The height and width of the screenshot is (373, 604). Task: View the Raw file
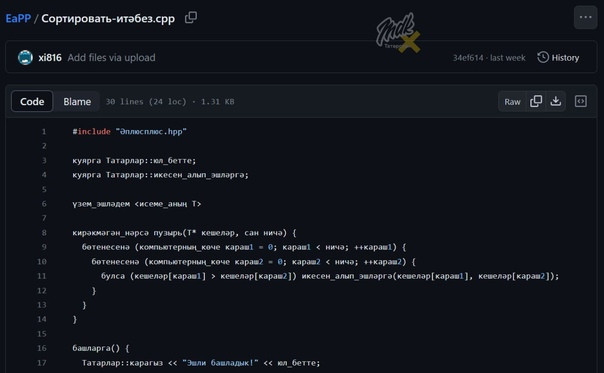[512, 102]
